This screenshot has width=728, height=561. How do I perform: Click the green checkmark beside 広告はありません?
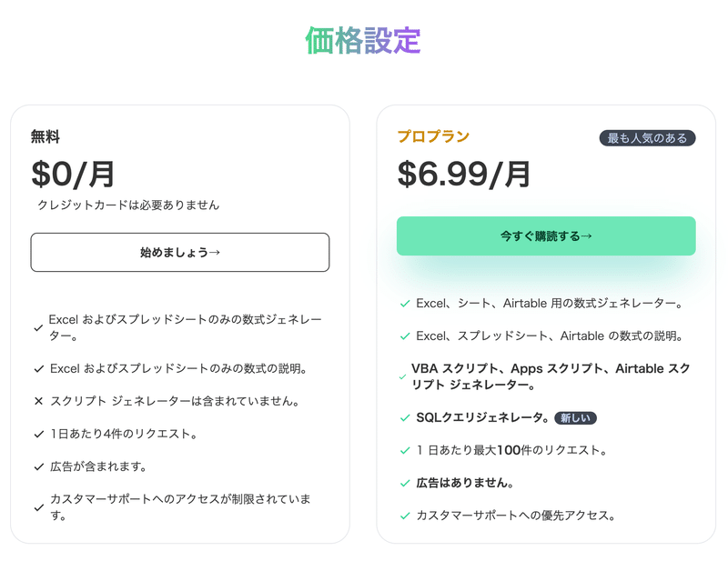pos(405,483)
